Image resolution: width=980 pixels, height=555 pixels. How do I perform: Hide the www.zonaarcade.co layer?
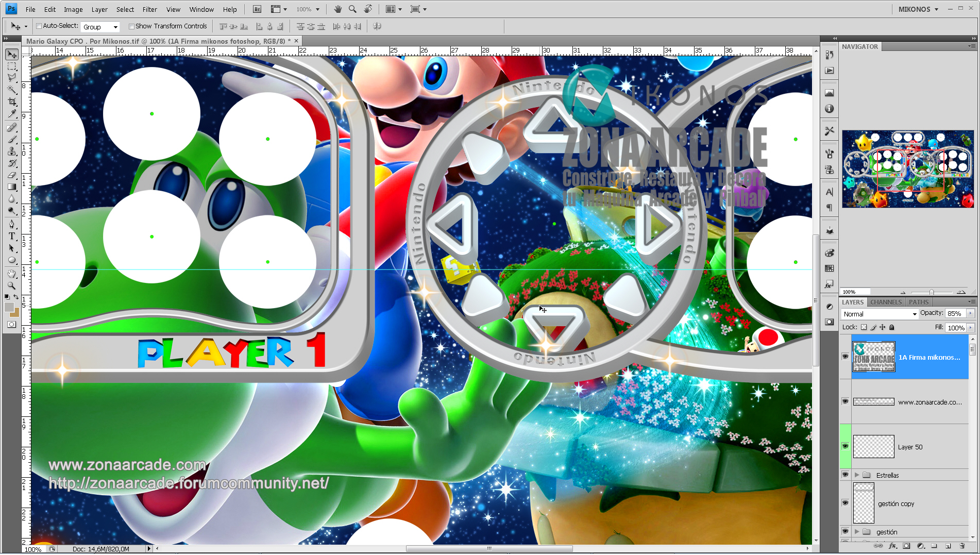click(x=845, y=401)
